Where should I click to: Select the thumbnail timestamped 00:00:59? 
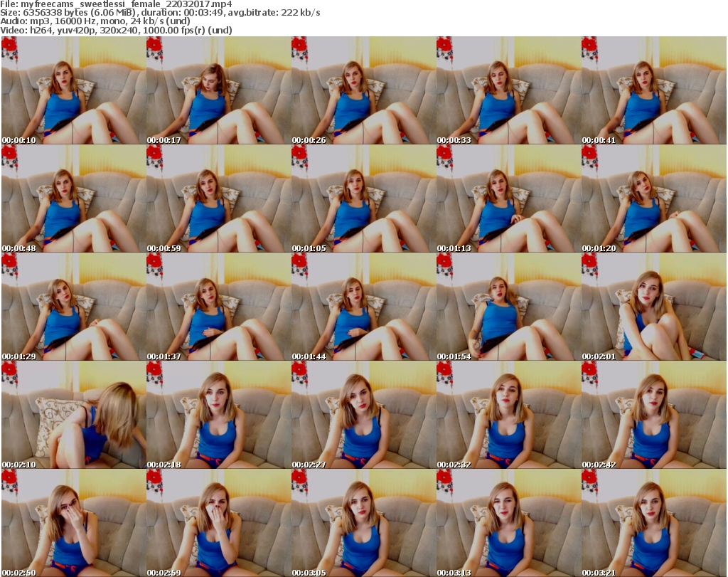(x=218, y=198)
